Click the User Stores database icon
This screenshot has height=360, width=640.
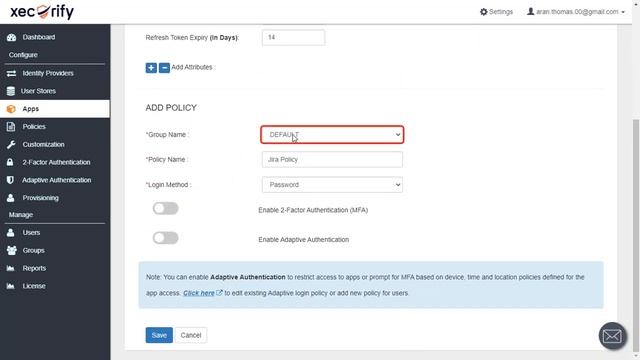tap(11, 91)
